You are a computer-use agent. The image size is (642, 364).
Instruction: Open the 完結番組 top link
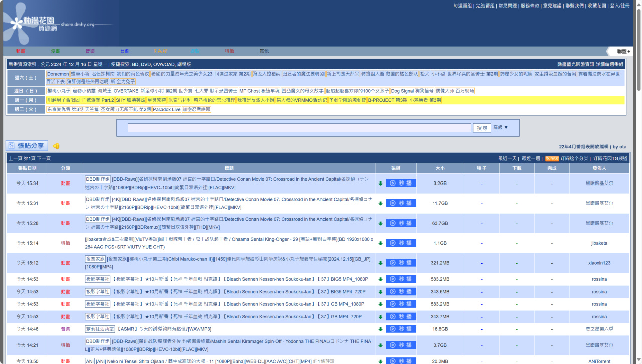tap(485, 6)
